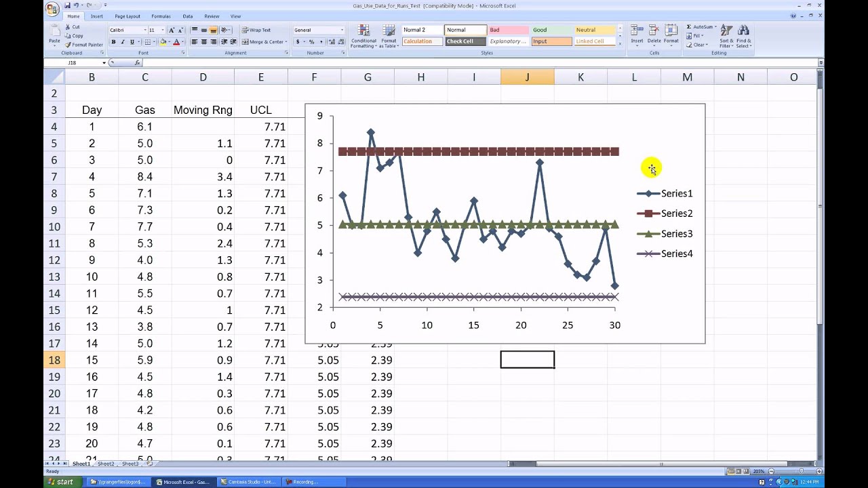Open the AutoSum dropdown arrow

pyautogui.click(x=714, y=27)
